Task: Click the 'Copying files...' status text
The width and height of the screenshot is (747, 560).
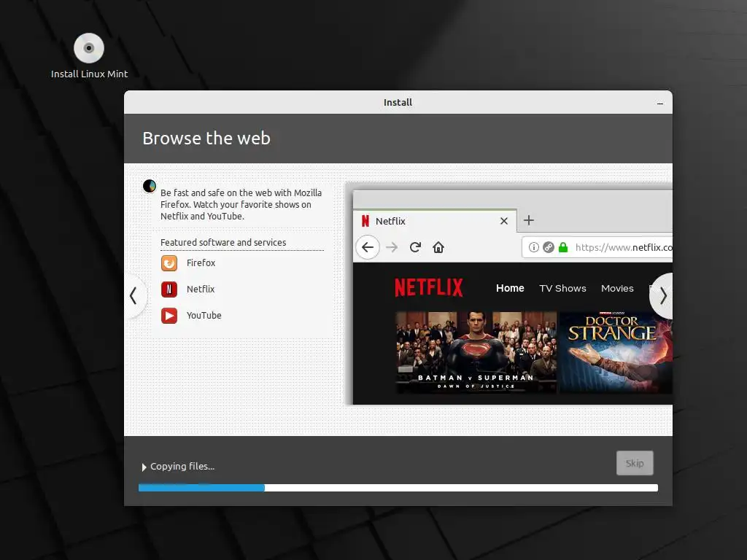Action: pyautogui.click(x=182, y=466)
